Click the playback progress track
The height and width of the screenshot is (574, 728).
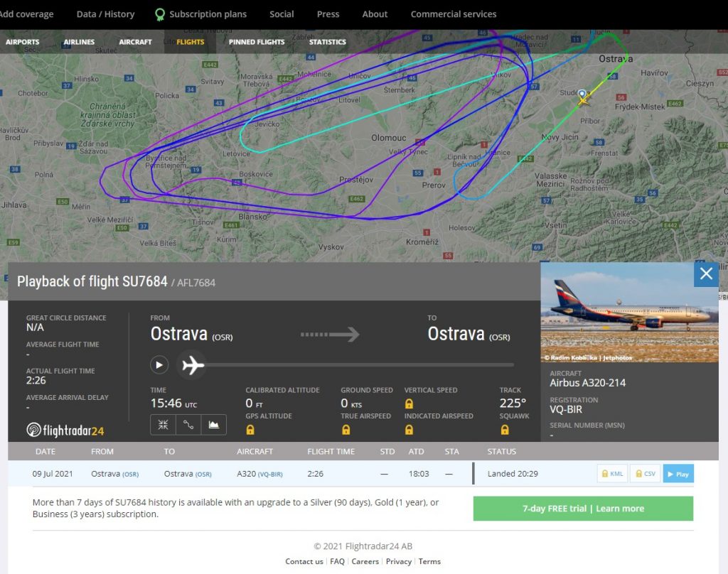(x=358, y=365)
